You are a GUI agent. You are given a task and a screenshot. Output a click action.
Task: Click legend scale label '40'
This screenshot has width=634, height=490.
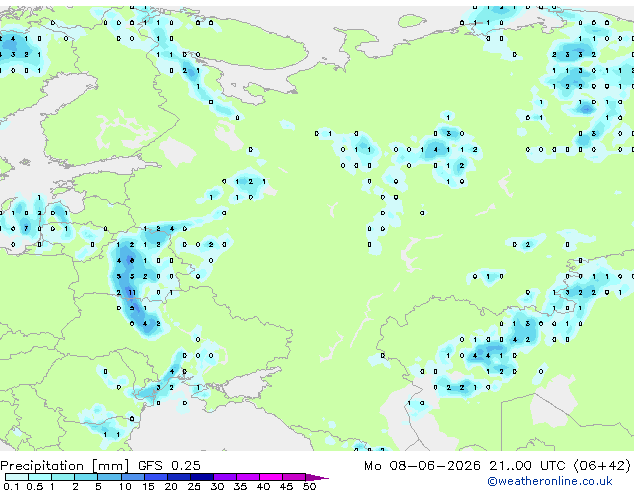[264, 486]
